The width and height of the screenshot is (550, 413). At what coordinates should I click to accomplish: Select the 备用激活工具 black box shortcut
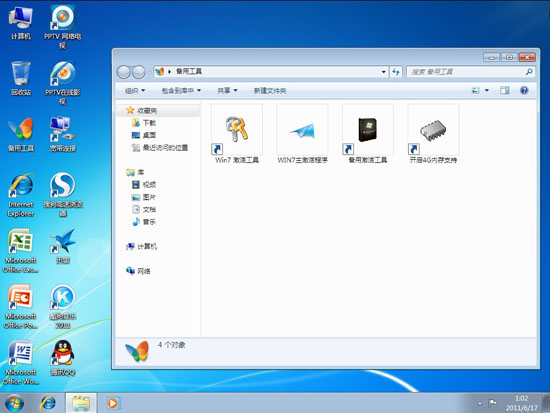pos(368,134)
